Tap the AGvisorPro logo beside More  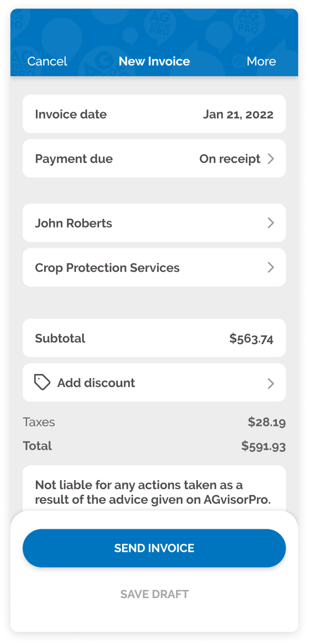tap(238, 61)
